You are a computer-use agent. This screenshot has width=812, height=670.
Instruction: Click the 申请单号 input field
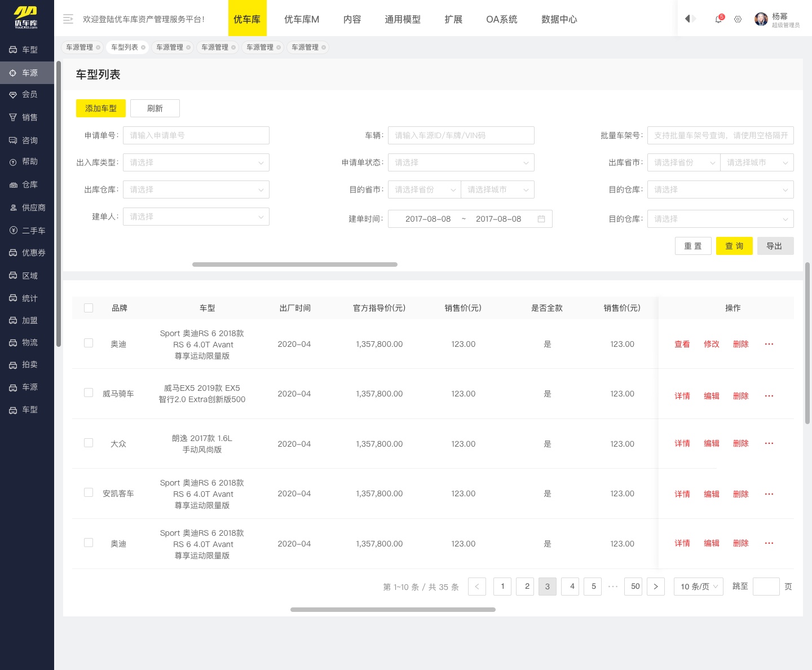(x=196, y=135)
